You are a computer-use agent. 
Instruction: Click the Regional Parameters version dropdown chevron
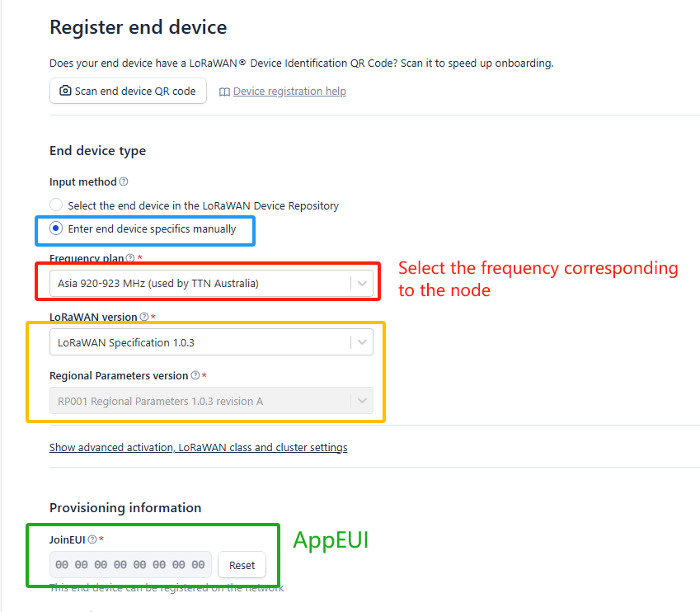(362, 401)
